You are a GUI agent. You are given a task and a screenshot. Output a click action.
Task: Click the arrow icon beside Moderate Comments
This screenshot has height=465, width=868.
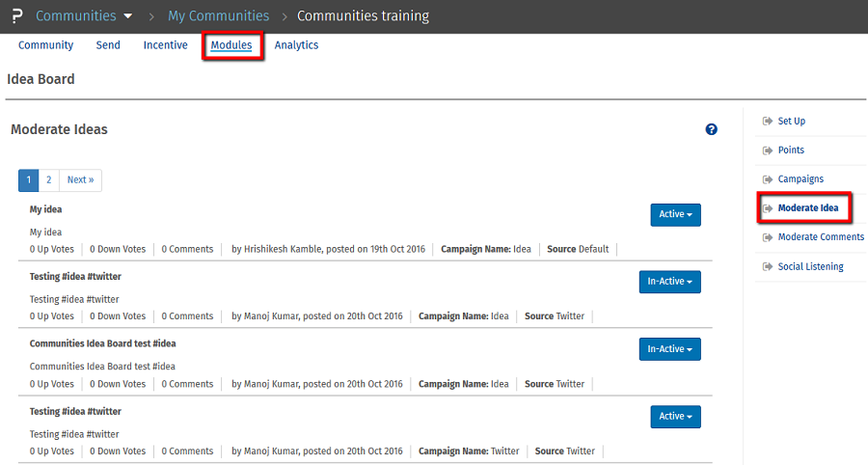[x=768, y=237]
